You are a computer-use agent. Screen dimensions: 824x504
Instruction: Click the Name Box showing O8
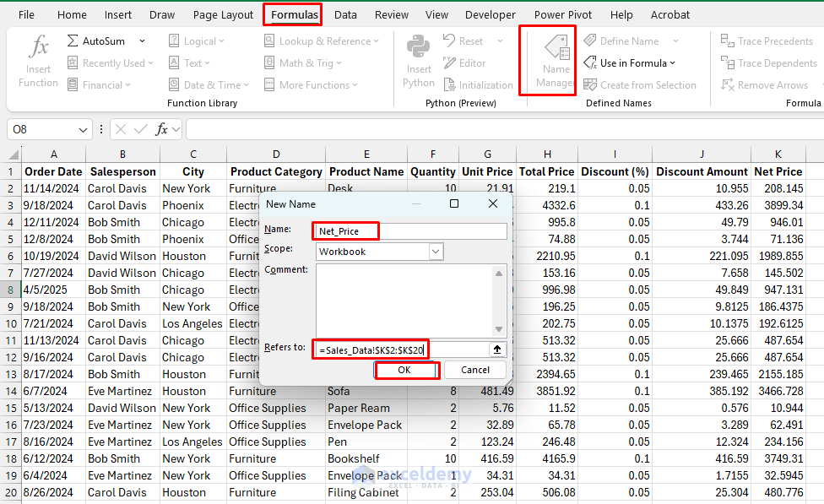[42, 129]
